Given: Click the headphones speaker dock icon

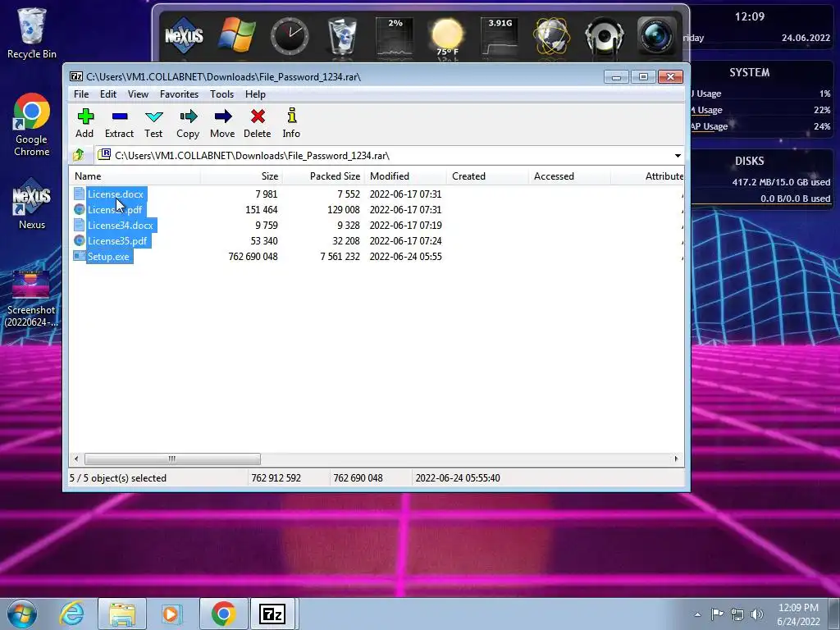Looking at the screenshot, I should click(x=605, y=36).
